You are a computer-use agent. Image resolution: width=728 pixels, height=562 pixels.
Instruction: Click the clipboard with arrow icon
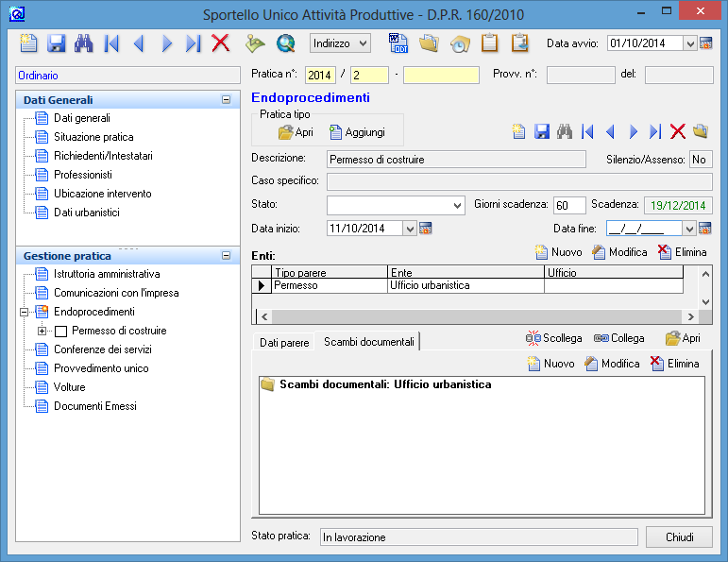click(x=520, y=43)
